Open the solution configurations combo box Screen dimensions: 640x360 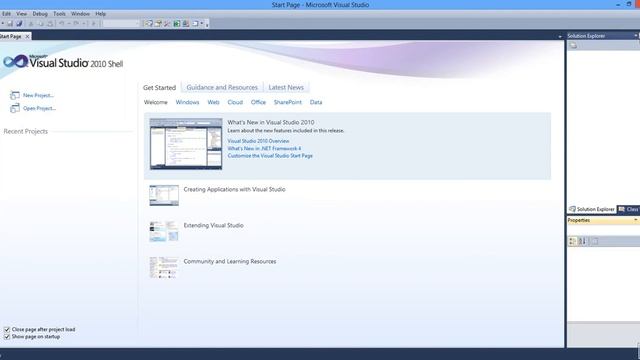121,24
